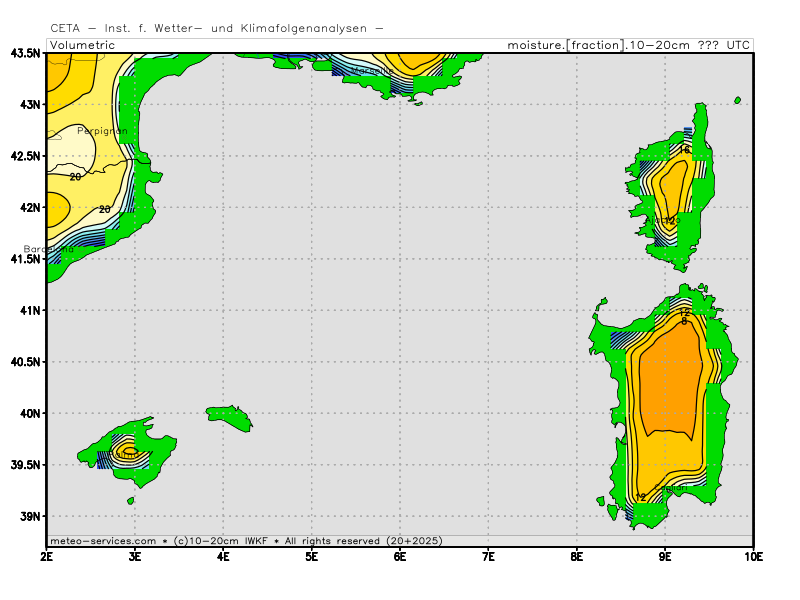The height and width of the screenshot is (600, 800).
Task: Click the Menorca island shape
Action: pyautogui.click(x=230, y=418)
